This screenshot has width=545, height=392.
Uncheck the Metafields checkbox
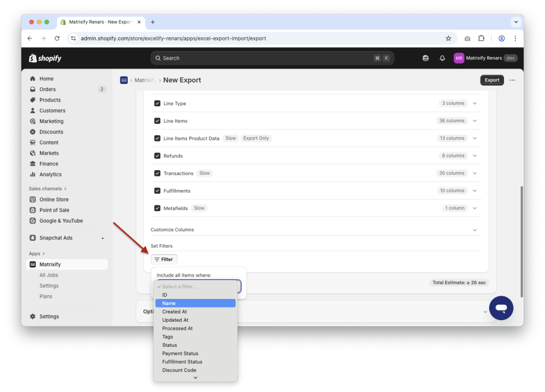click(x=157, y=208)
